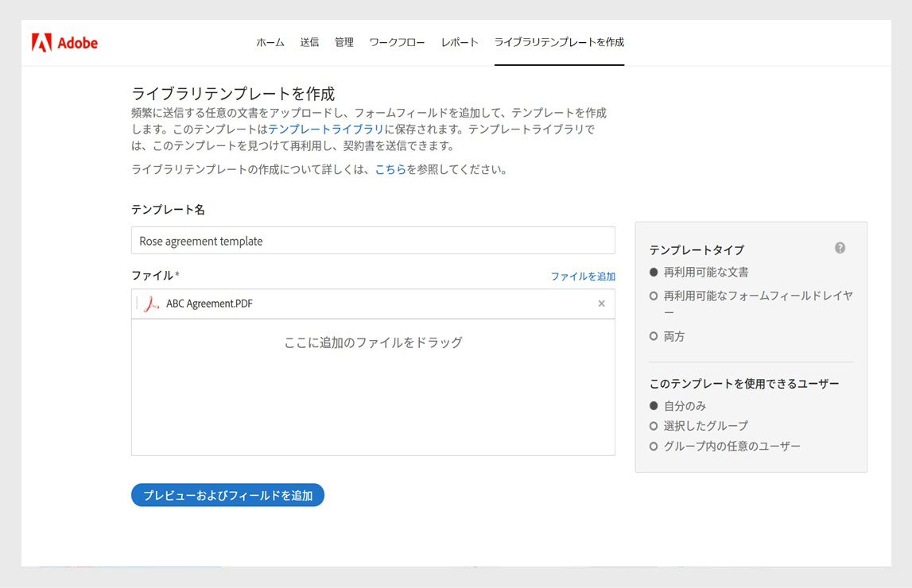Screen dimensions: 912x588
Task: Open the こちら help link
Action: pos(391,168)
